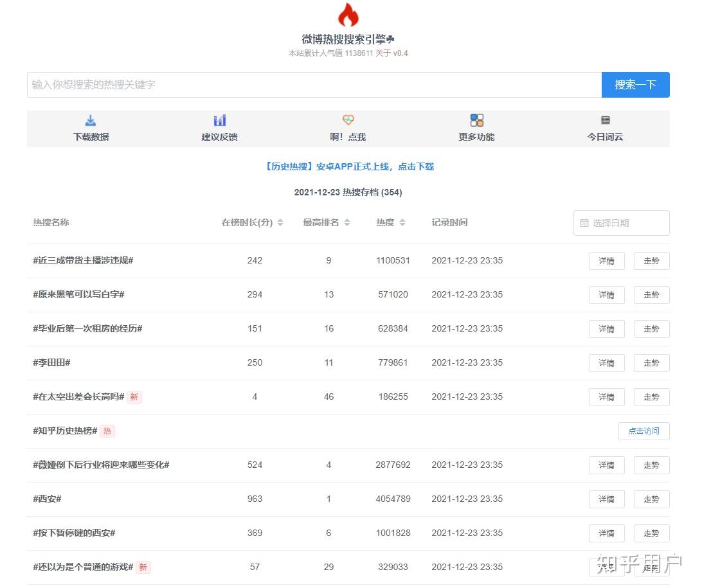The width and height of the screenshot is (702, 588).
Task: Click the feedback chart icon
Action: [219, 120]
